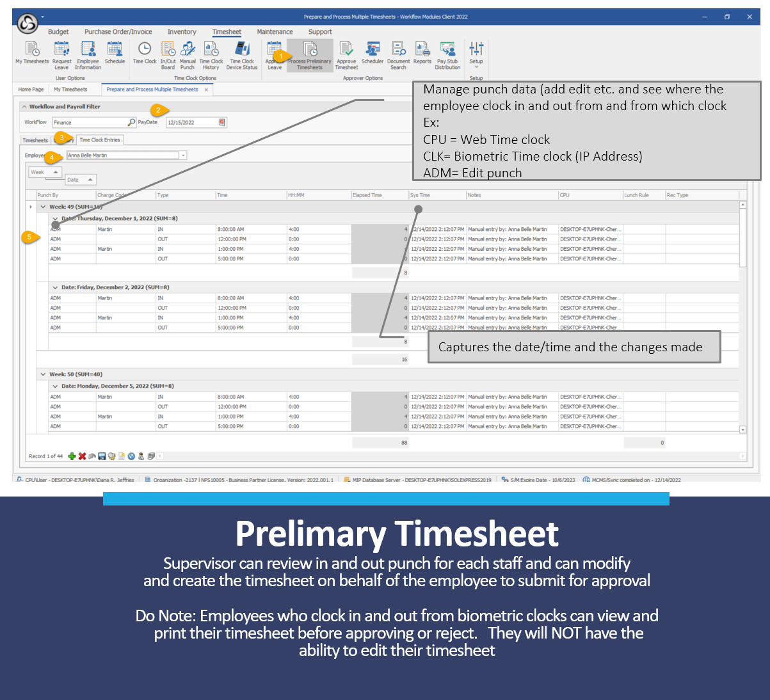The height and width of the screenshot is (700, 770).
Task: Select the Time Clock Entries tab
Action: (x=100, y=140)
